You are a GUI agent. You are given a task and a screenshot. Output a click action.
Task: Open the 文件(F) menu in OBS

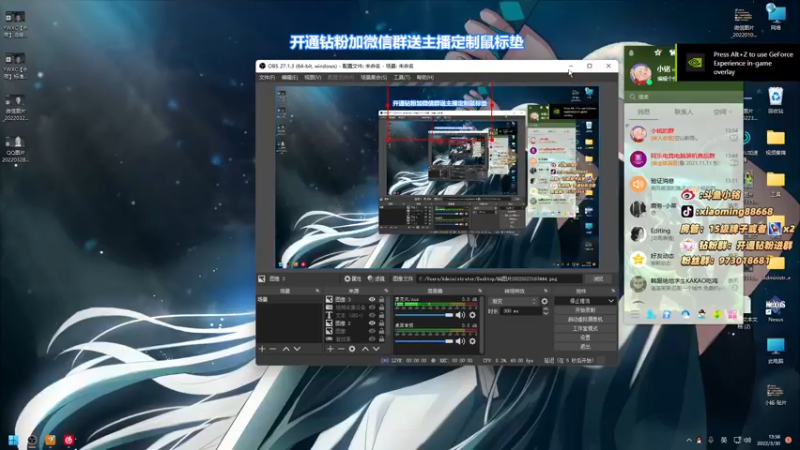tap(266, 78)
